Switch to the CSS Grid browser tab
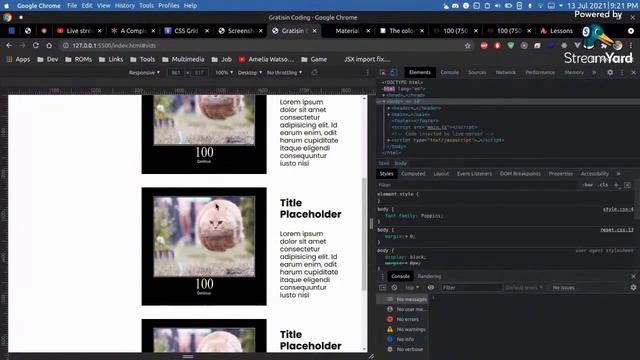640x360 pixels. 186,31
